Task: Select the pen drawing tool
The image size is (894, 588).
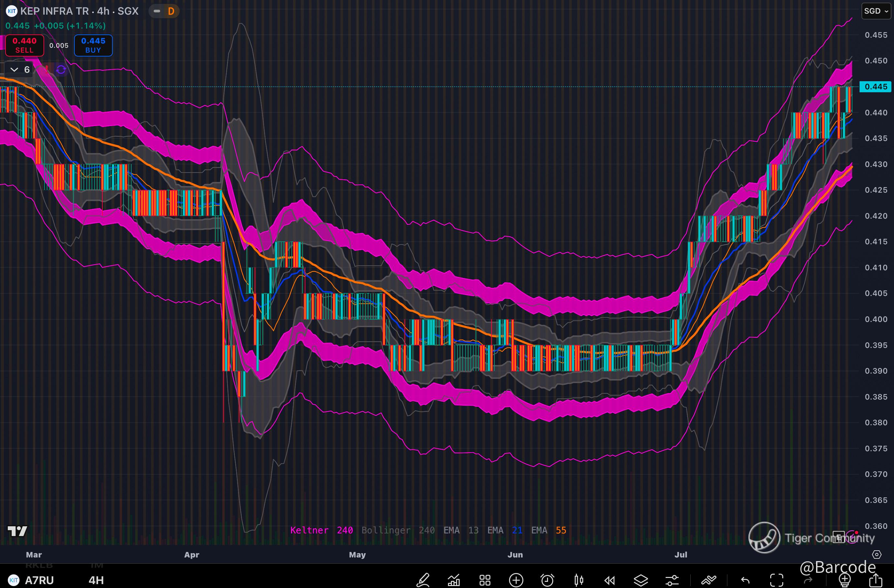Action: 423,580
